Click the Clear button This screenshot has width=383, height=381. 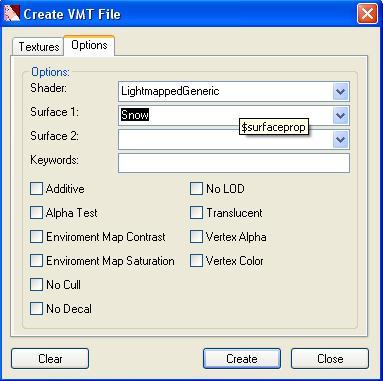click(x=50, y=359)
